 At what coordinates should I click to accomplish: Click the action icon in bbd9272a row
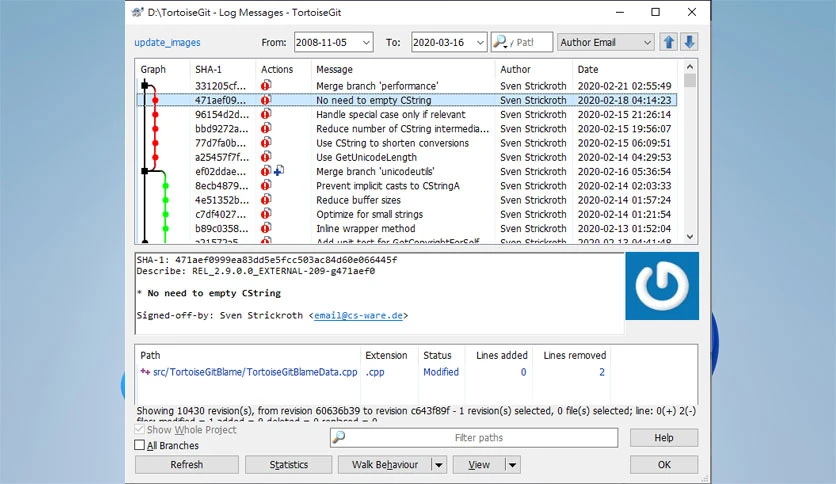click(x=266, y=128)
